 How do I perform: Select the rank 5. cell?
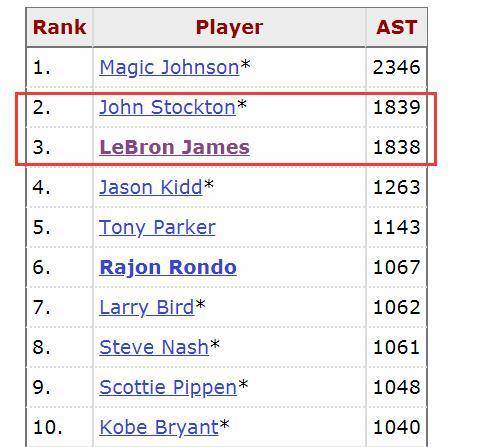click(60, 228)
